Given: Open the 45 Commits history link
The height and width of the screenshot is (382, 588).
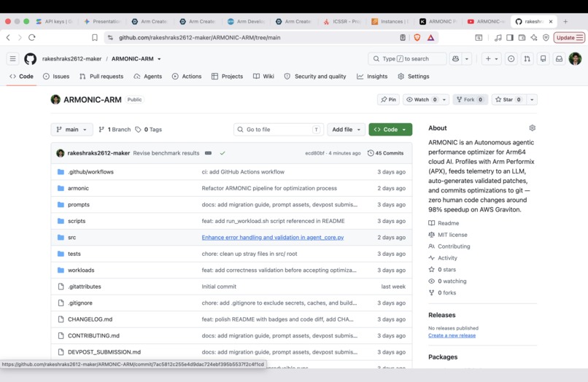Looking at the screenshot, I should 385,153.
